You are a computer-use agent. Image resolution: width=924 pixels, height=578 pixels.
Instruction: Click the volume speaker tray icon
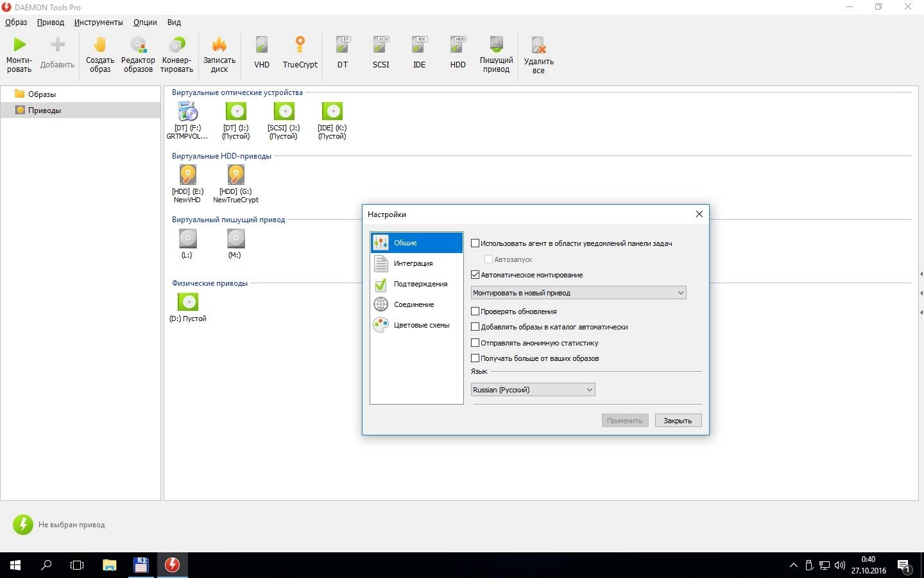pos(840,566)
